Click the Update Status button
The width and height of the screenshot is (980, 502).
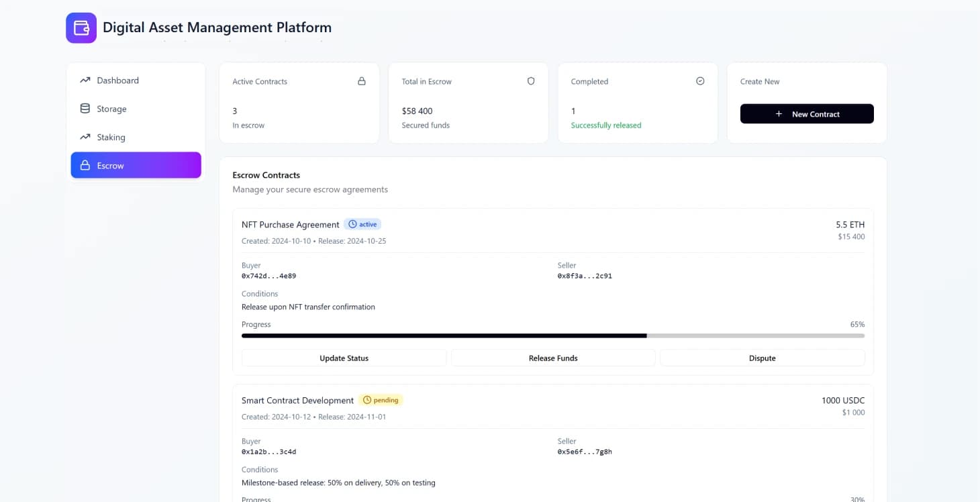[344, 358]
